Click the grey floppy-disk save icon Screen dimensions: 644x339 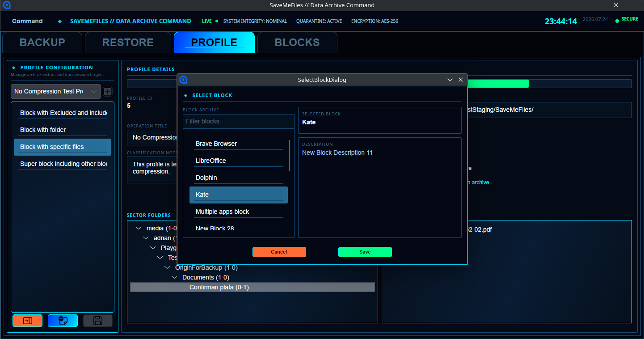click(98, 321)
